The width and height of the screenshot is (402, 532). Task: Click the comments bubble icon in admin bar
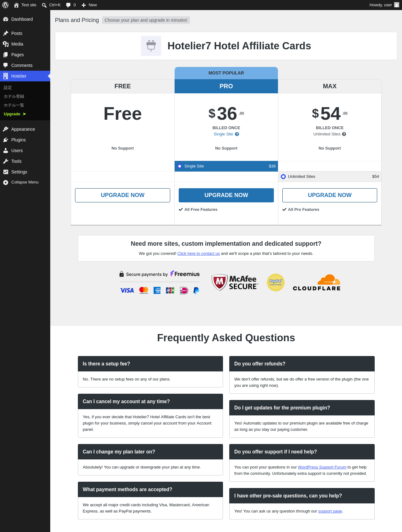(68, 5)
